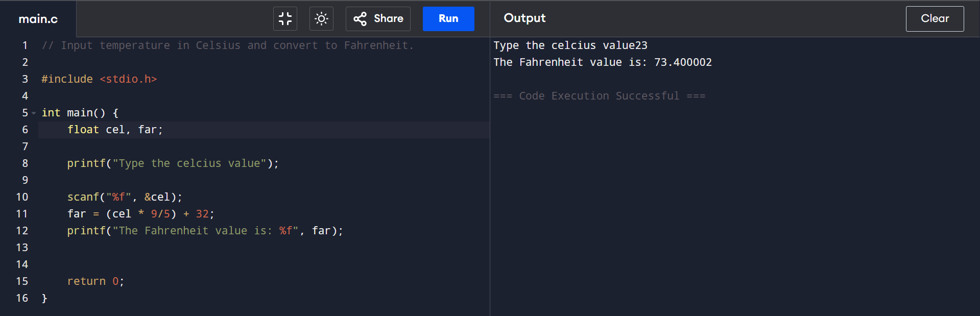Run the code with the Run button
This screenshot has height=316, width=980.
point(448,19)
